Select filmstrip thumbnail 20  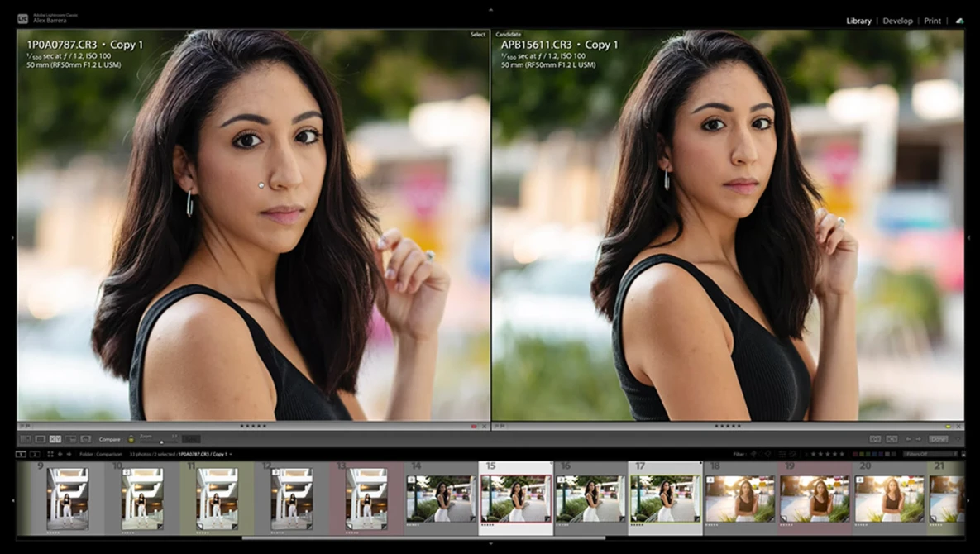pyautogui.click(x=889, y=499)
